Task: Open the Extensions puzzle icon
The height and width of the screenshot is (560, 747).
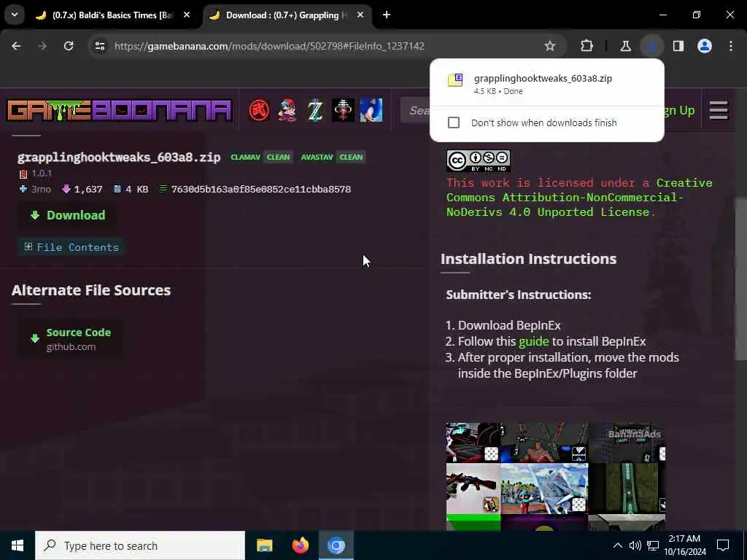Action: pyautogui.click(x=587, y=46)
